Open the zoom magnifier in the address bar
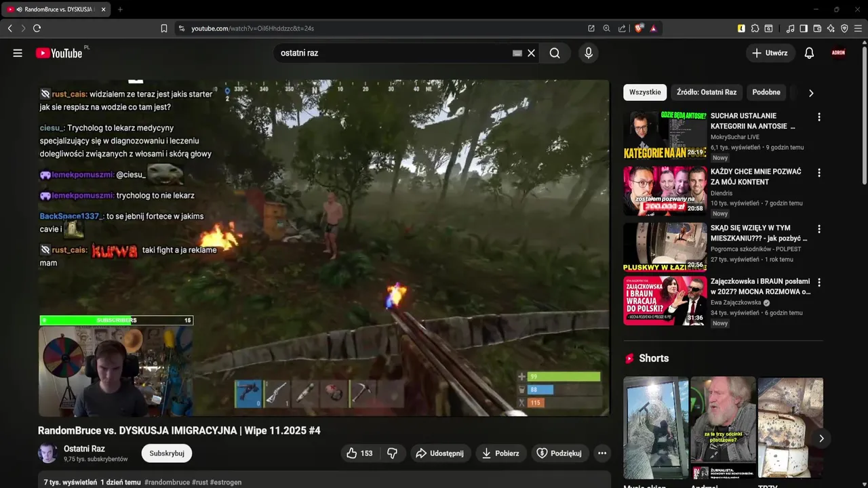Image resolution: width=868 pixels, height=488 pixels. point(607,28)
